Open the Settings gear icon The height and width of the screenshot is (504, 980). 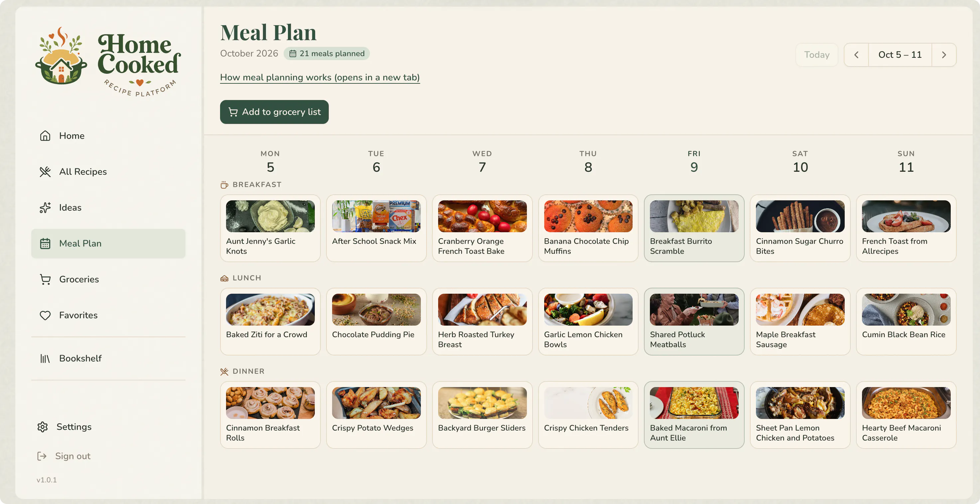[43, 427]
